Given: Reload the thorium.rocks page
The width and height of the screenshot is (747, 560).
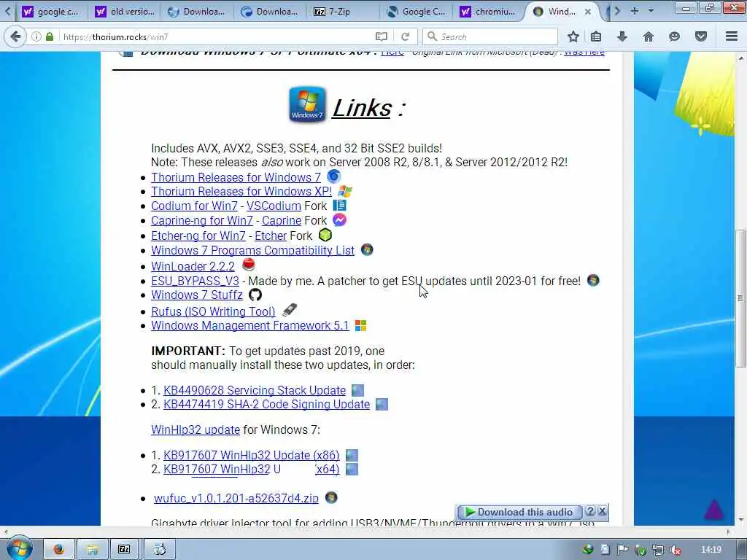Looking at the screenshot, I should 406,36.
